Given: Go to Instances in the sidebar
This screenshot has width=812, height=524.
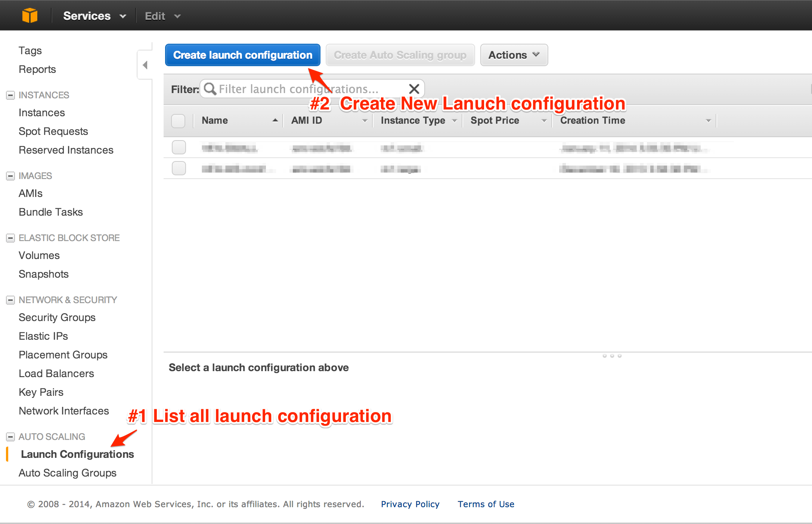Looking at the screenshot, I should 42,112.
